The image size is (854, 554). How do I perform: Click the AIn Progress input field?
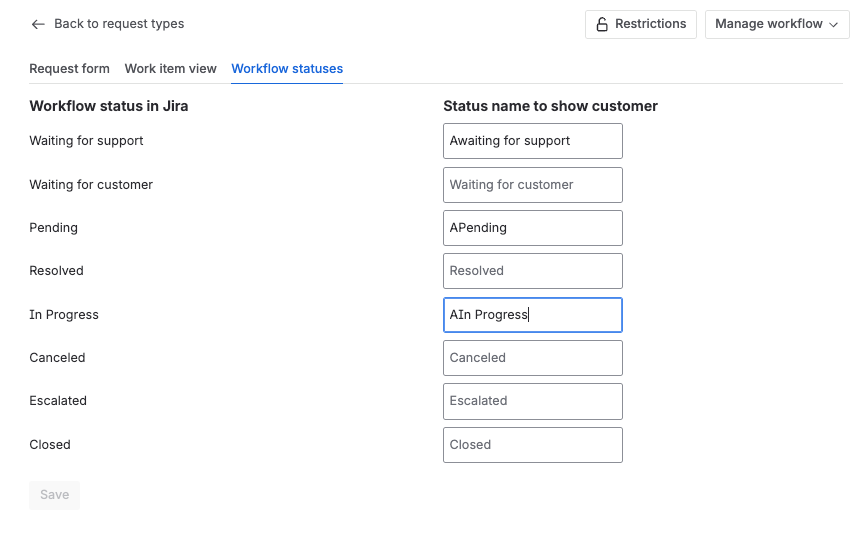(x=533, y=315)
